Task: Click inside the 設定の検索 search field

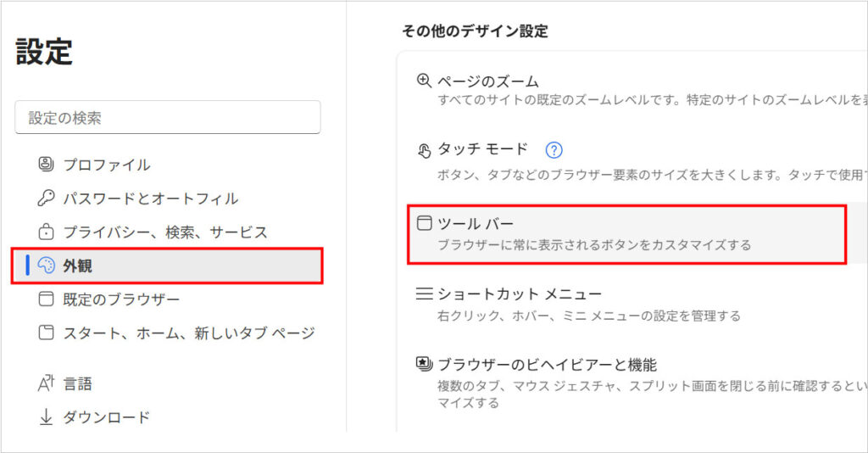Action: point(167,118)
